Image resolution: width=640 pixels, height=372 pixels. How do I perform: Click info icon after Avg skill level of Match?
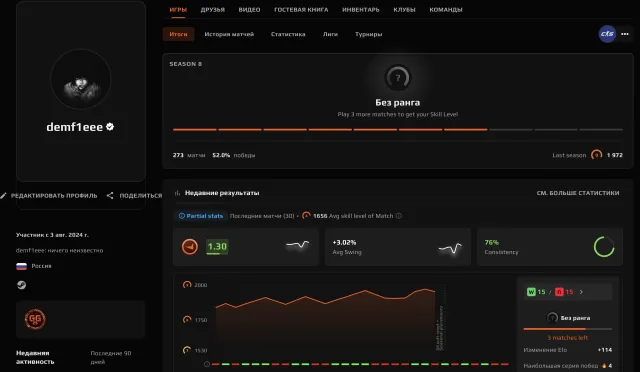click(399, 216)
